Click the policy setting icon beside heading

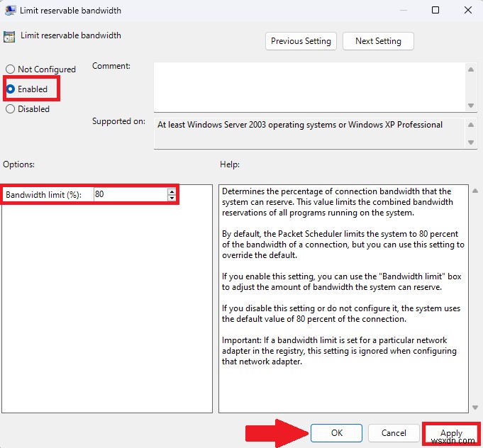9,37
